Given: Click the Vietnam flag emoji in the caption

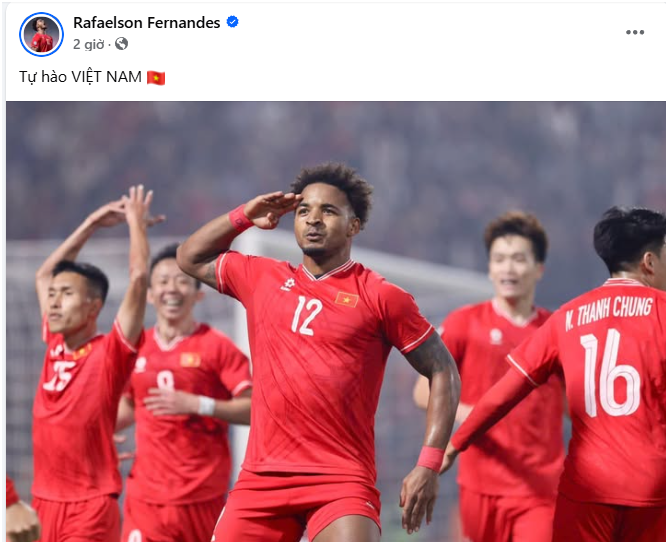Looking at the screenshot, I should pyautogui.click(x=156, y=78).
